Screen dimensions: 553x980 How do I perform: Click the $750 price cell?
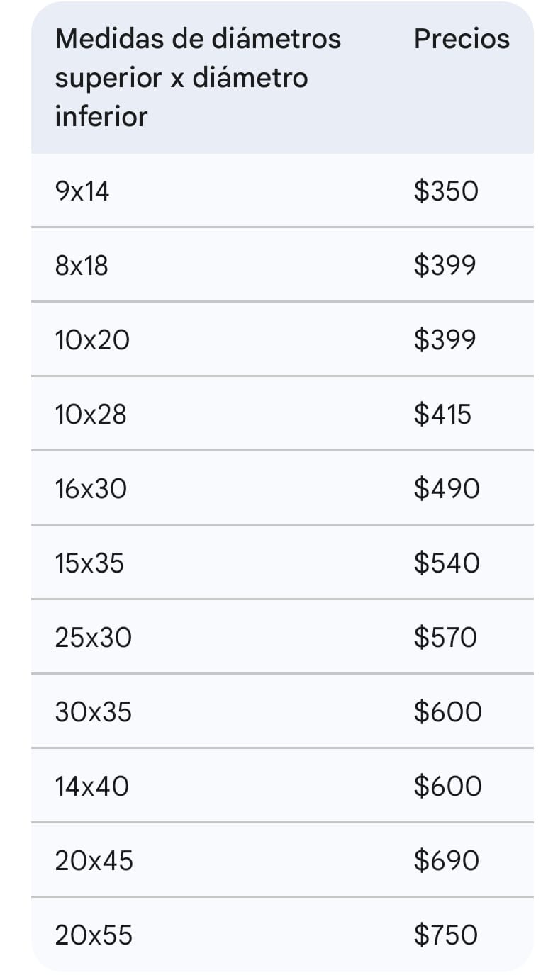tap(446, 935)
